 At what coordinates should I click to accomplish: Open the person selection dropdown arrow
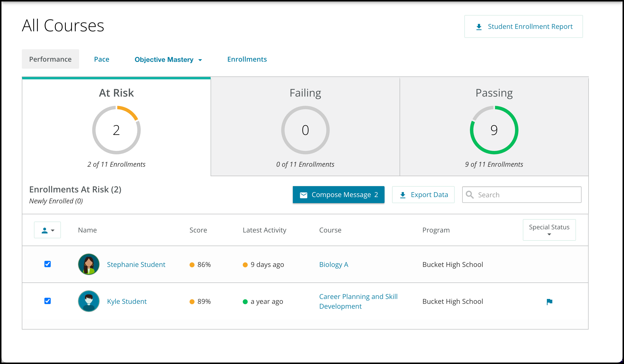click(53, 231)
